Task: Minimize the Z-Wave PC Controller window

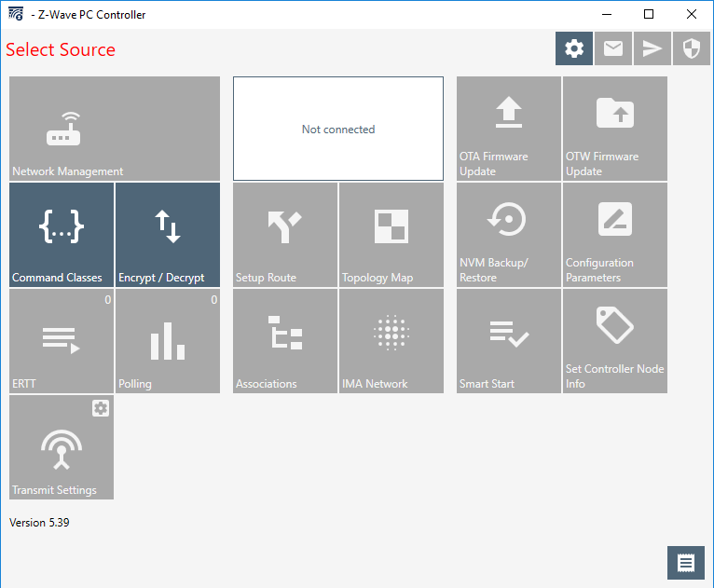Action: click(607, 14)
